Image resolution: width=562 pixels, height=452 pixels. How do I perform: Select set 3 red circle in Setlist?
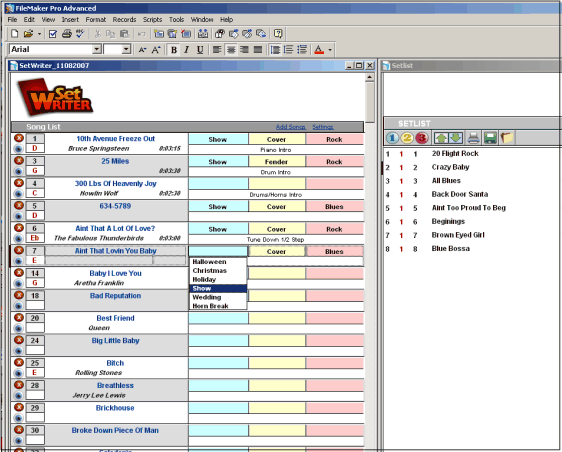tap(422, 138)
